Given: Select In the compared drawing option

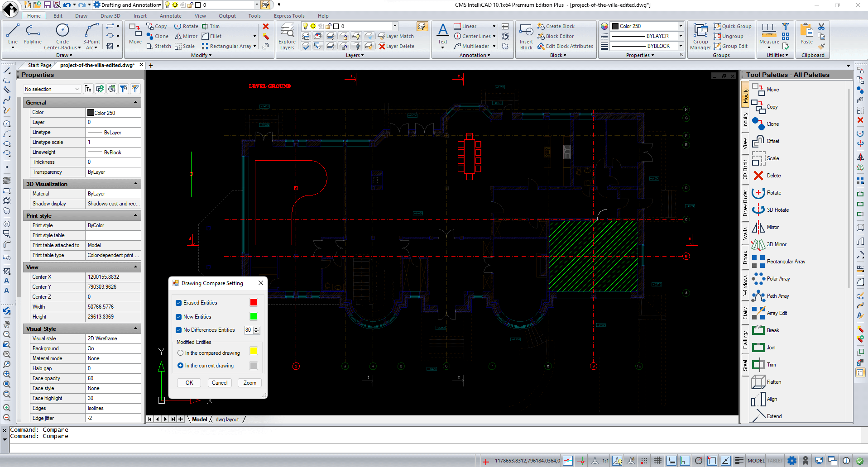Looking at the screenshot, I should click(x=180, y=353).
